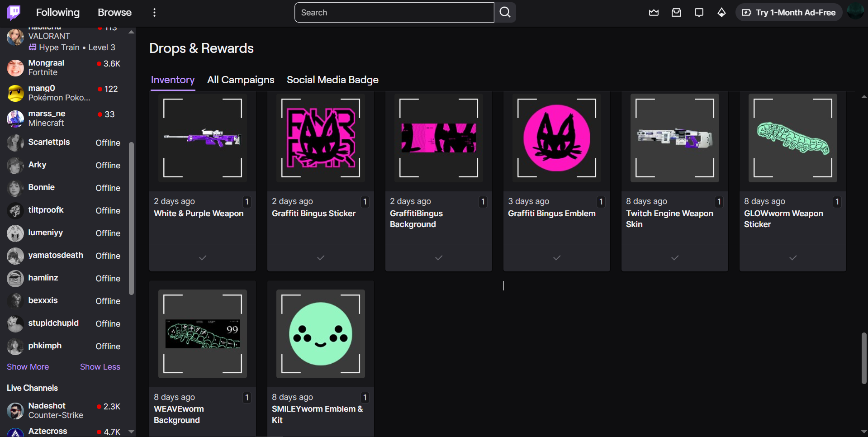Click checkmark under Graffiti Bingus Emblem
The width and height of the screenshot is (868, 437).
[557, 258]
